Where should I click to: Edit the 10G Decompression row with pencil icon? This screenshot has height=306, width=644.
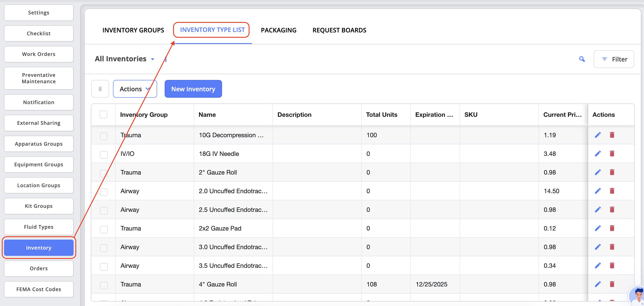click(x=597, y=135)
